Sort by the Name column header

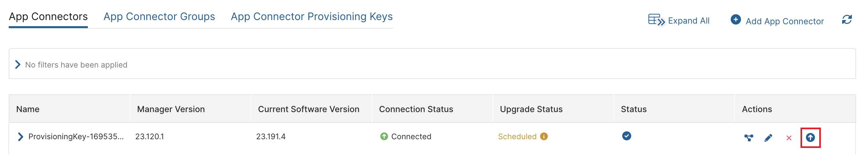(x=28, y=109)
